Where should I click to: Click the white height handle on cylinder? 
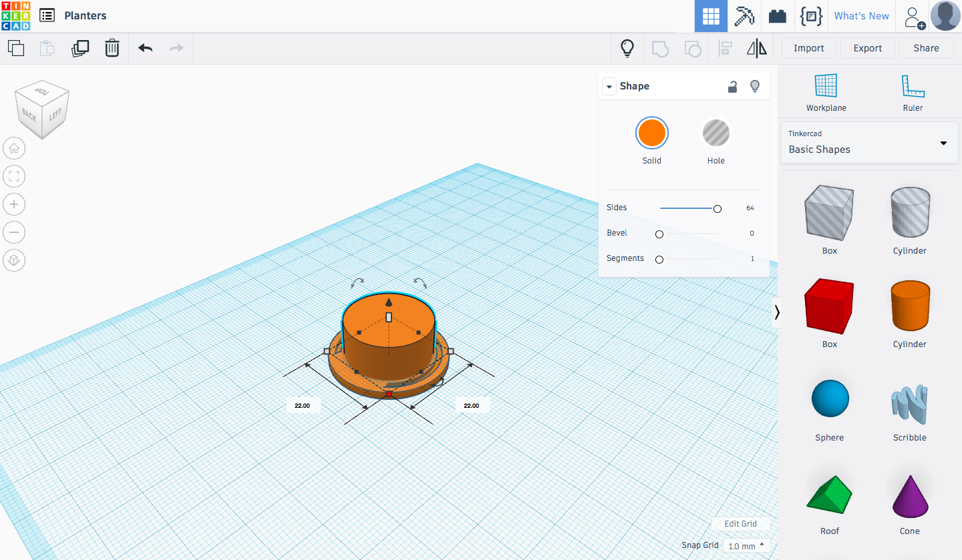point(389,317)
